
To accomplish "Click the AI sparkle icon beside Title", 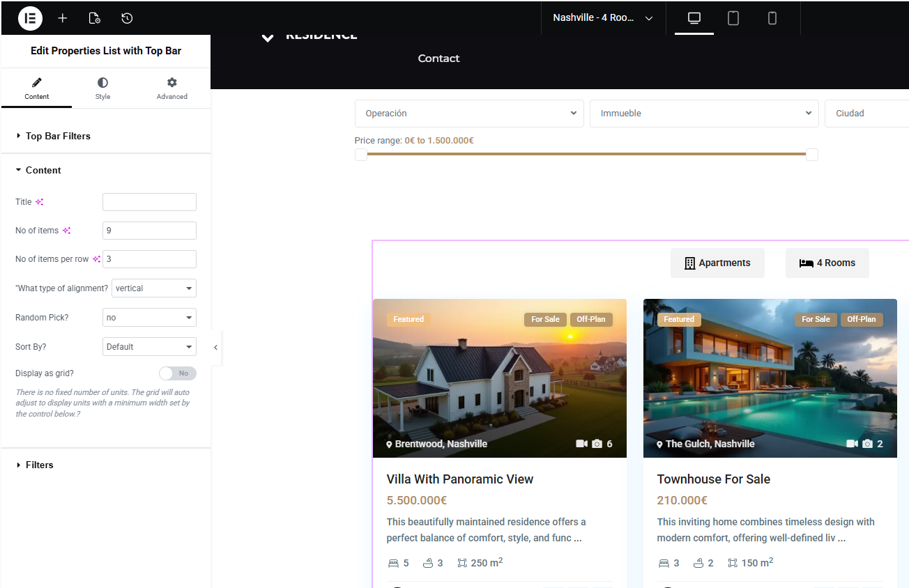I will tap(40, 202).
